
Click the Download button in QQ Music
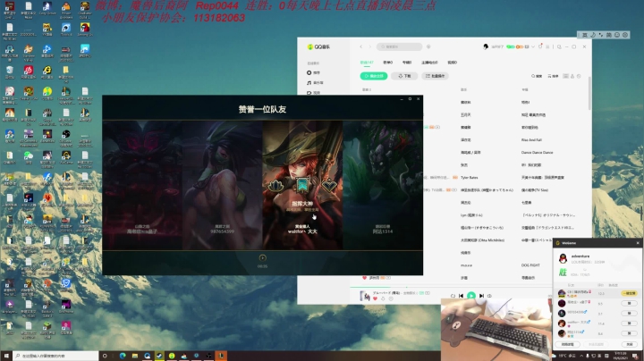[x=404, y=76]
